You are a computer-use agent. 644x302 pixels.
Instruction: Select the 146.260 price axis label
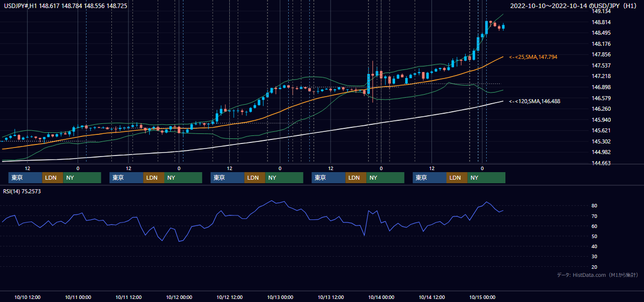click(601, 109)
